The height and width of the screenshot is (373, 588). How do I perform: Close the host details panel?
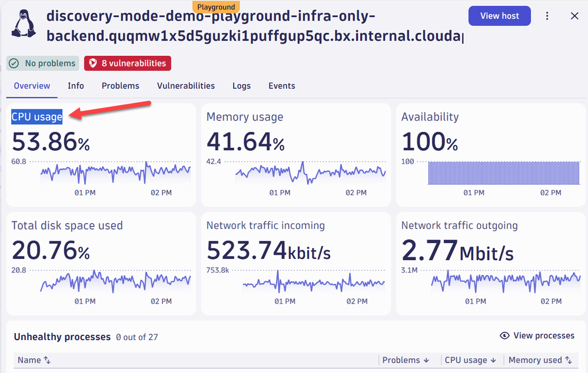pyautogui.click(x=574, y=16)
